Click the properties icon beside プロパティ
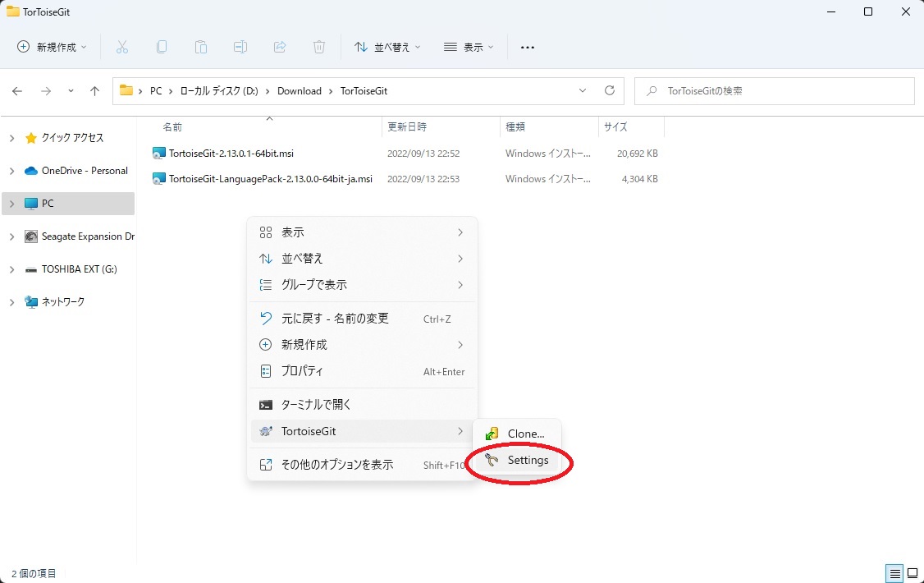Screen dimensions: 924x583 tap(266, 371)
